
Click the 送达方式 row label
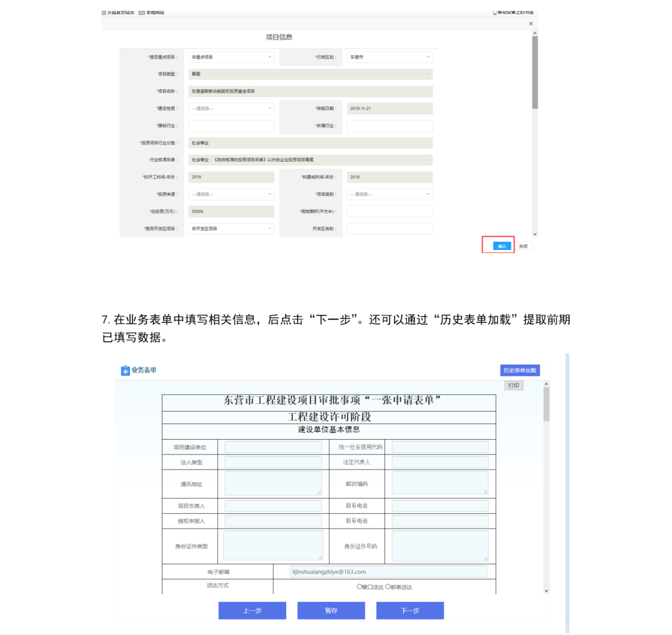click(218, 585)
